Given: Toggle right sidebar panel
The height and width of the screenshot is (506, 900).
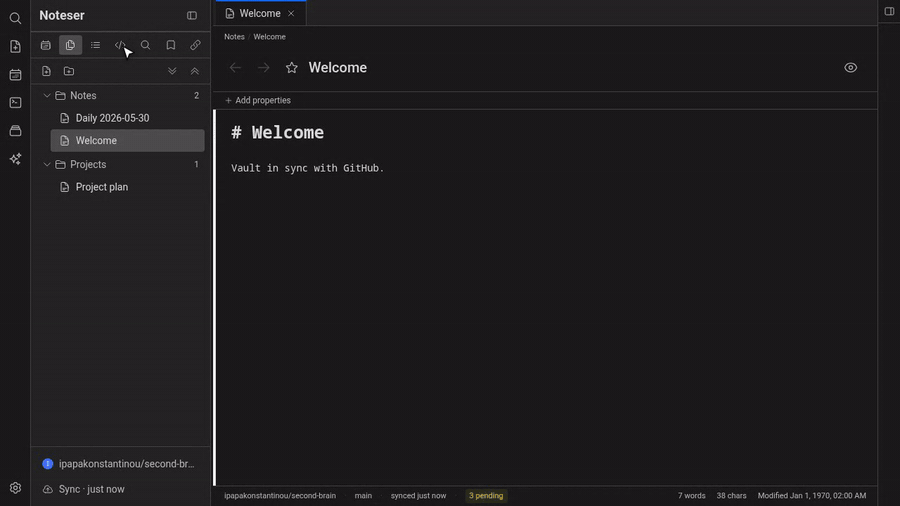Looking at the screenshot, I should pos(889,11).
